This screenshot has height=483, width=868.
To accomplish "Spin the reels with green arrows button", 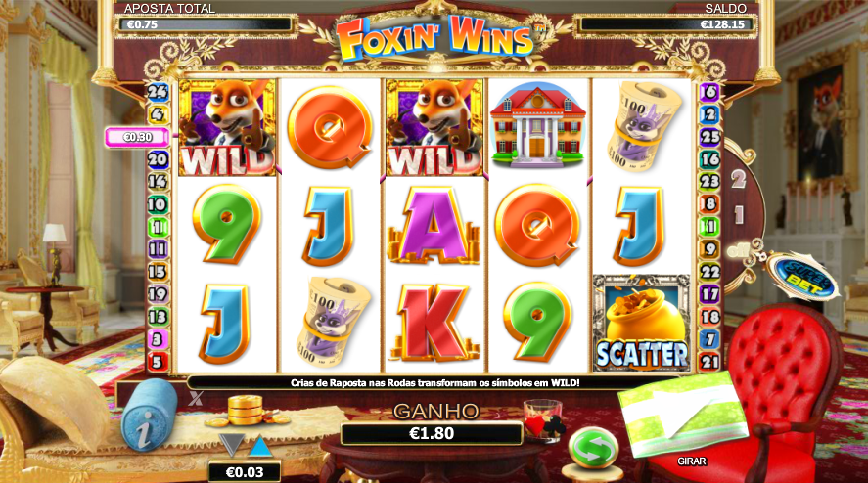I will (593, 449).
